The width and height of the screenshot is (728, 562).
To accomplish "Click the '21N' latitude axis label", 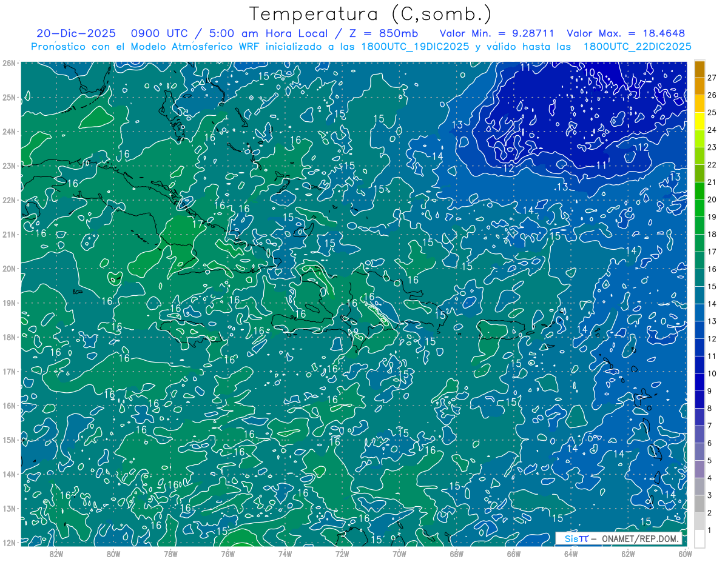I will 8,234.
